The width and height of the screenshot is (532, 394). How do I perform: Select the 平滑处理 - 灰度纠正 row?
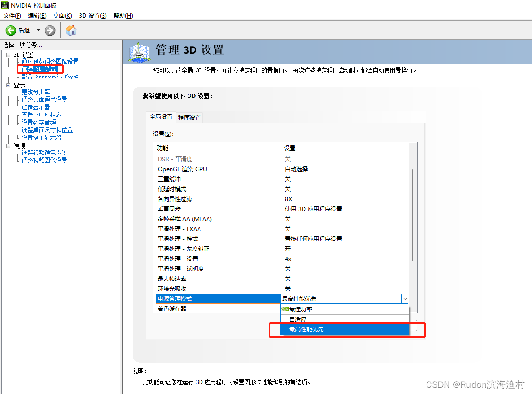point(282,249)
